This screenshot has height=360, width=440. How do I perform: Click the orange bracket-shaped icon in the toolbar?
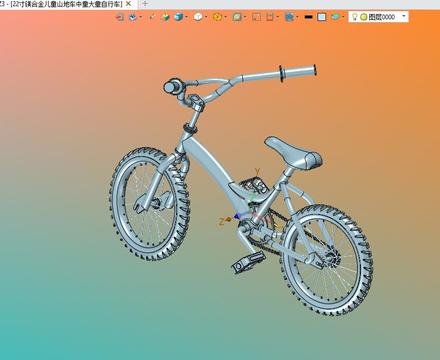click(270, 17)
